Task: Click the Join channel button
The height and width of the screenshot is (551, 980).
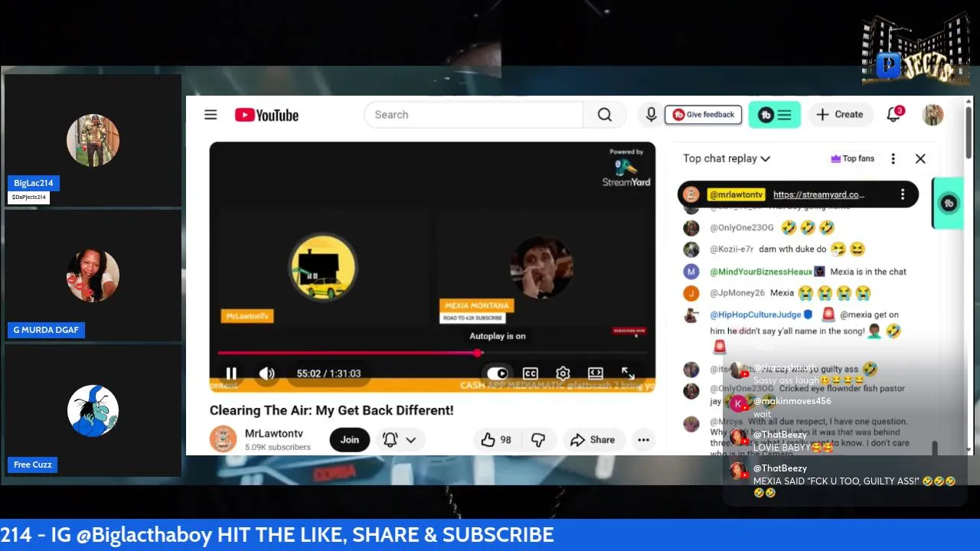Action: pyautogui.click(x=350, y=439)
